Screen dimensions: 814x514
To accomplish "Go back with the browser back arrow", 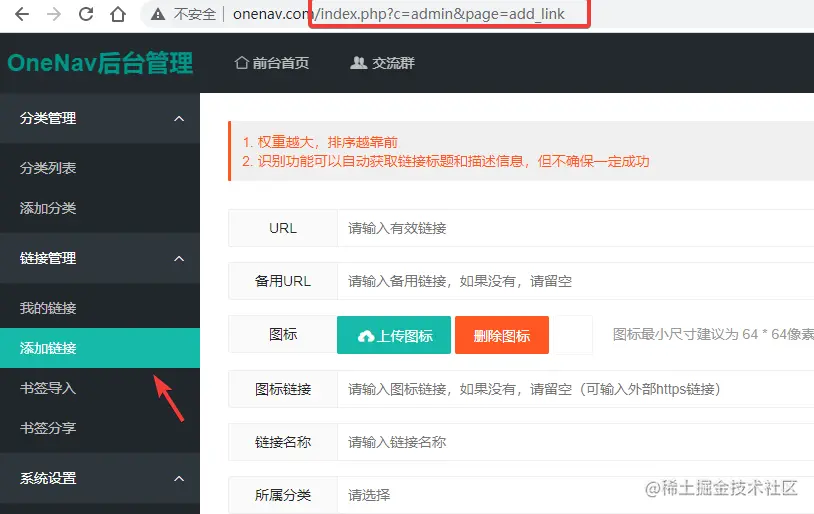I will (x=22, y=14).
